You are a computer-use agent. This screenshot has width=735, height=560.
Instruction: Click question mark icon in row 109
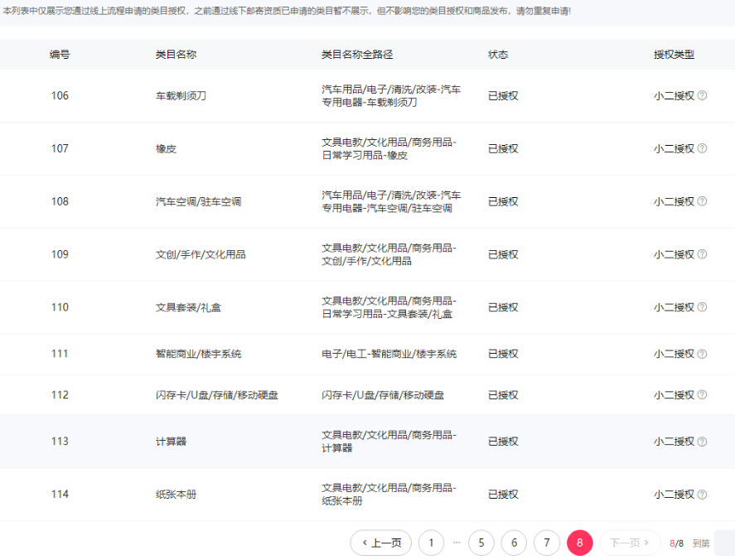coord(702,254)
